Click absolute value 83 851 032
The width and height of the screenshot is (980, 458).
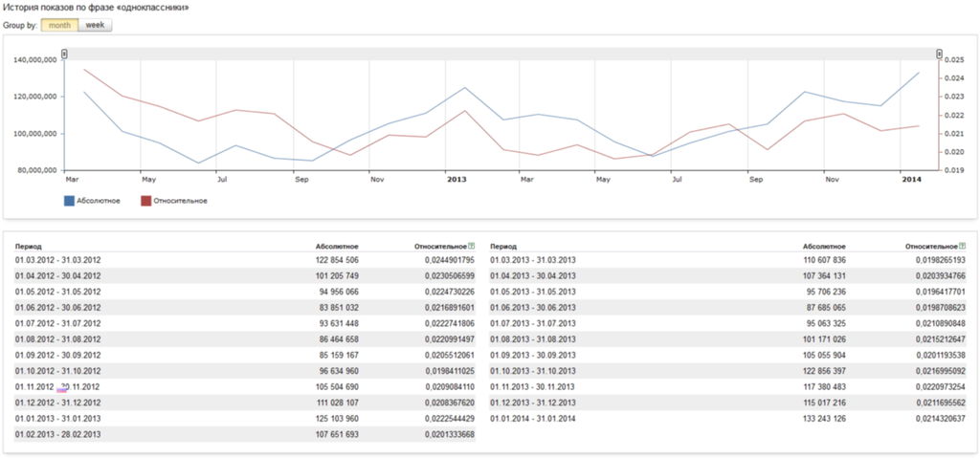pyautogui.click(x=340, y=308)
